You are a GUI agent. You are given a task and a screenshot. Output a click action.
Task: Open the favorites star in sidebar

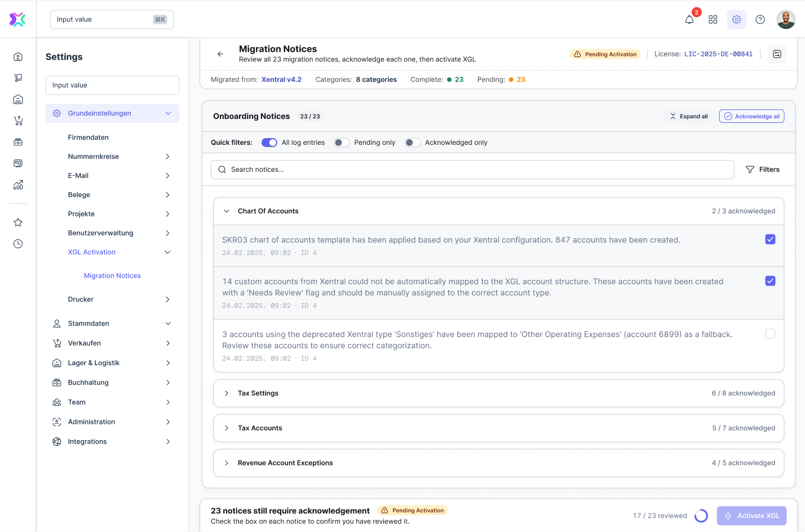18,223
